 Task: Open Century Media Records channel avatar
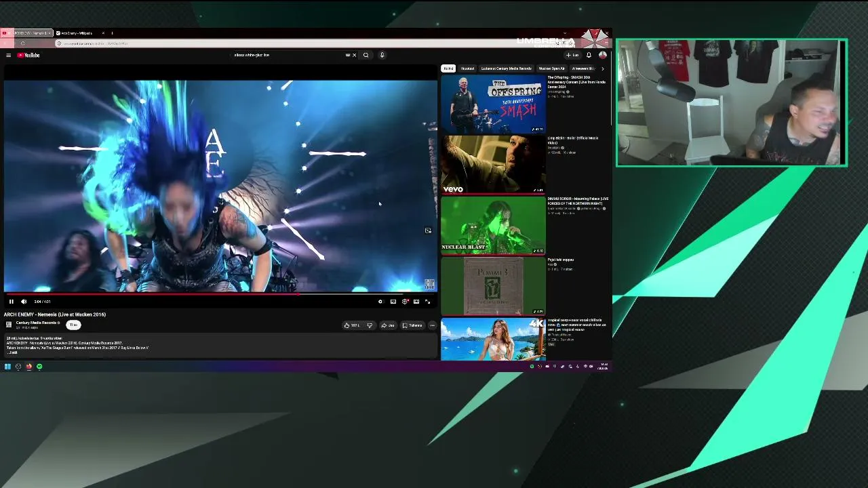coord(9,325)
